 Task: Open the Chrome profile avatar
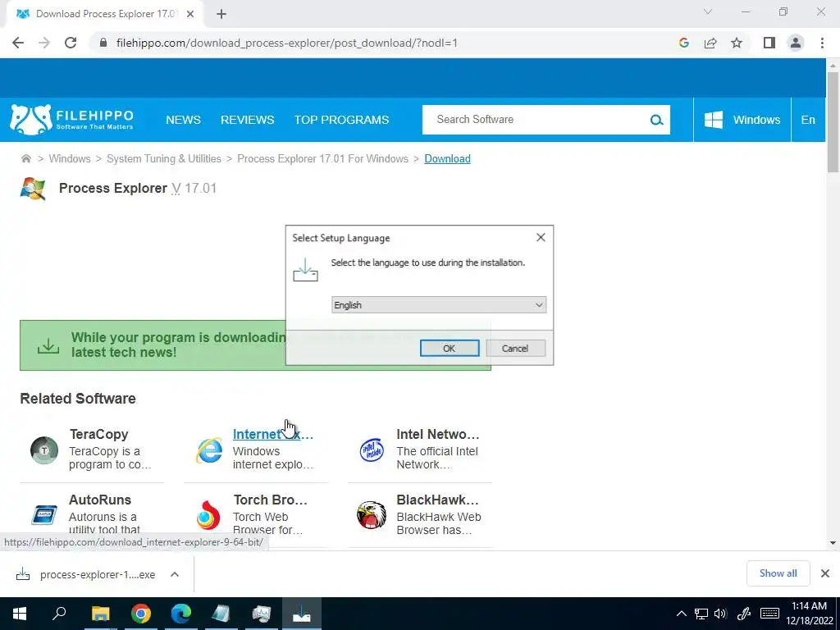tap(796, 43)
